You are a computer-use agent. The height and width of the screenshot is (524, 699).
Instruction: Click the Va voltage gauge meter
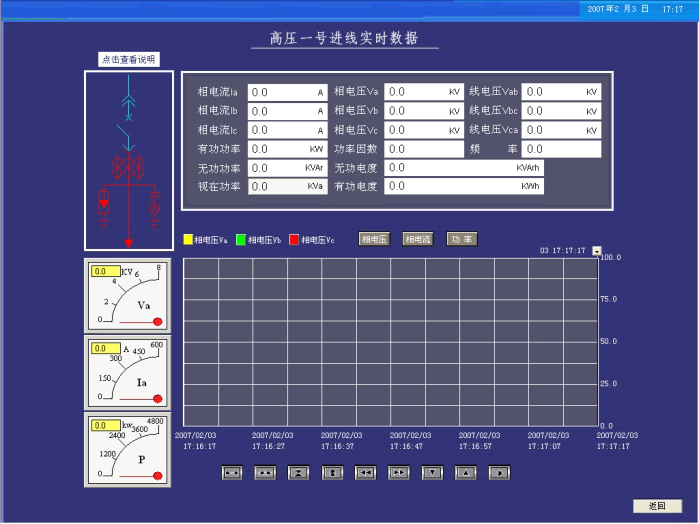pos(128,295)
